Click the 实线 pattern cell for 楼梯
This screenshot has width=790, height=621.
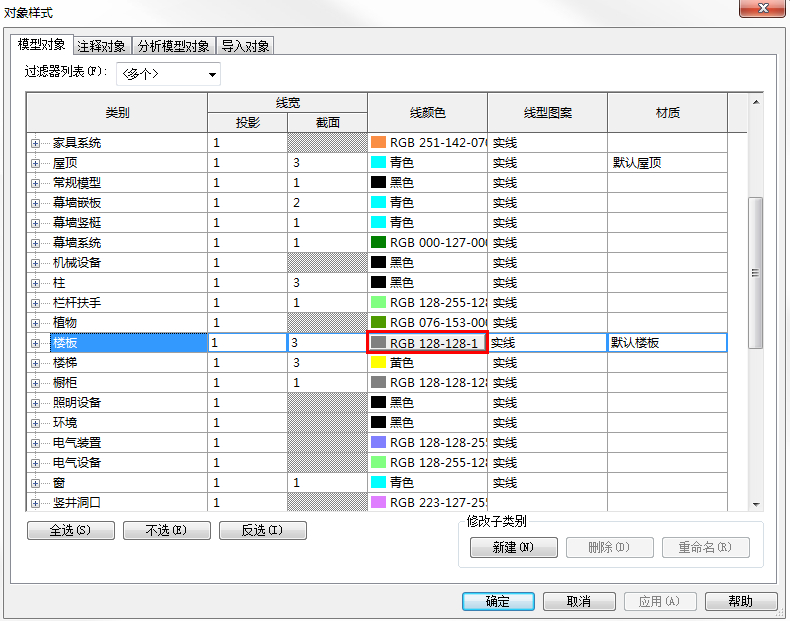click(x=548, y=363)
